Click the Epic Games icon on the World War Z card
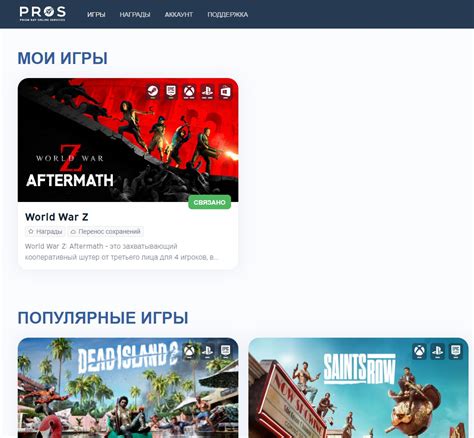 [171, 92]
